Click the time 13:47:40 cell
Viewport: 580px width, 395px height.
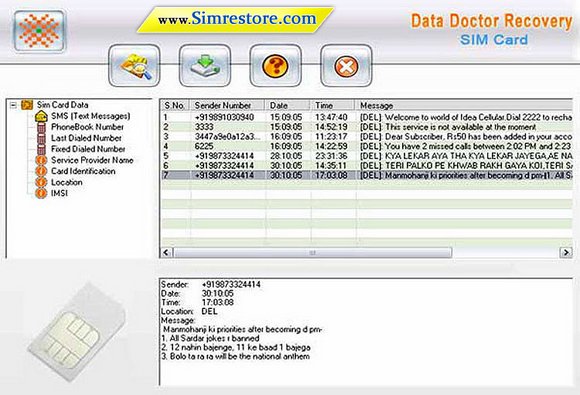coord(331,117)
